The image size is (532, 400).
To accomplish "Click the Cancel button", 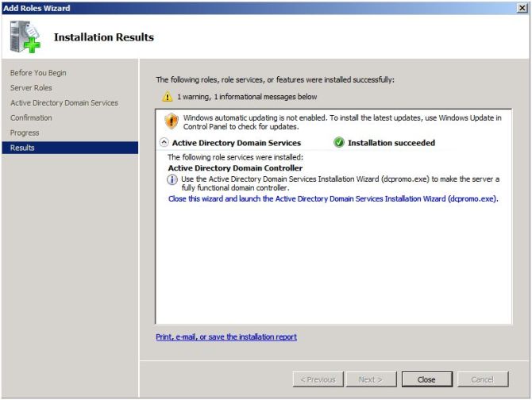I will coord(483,379).
